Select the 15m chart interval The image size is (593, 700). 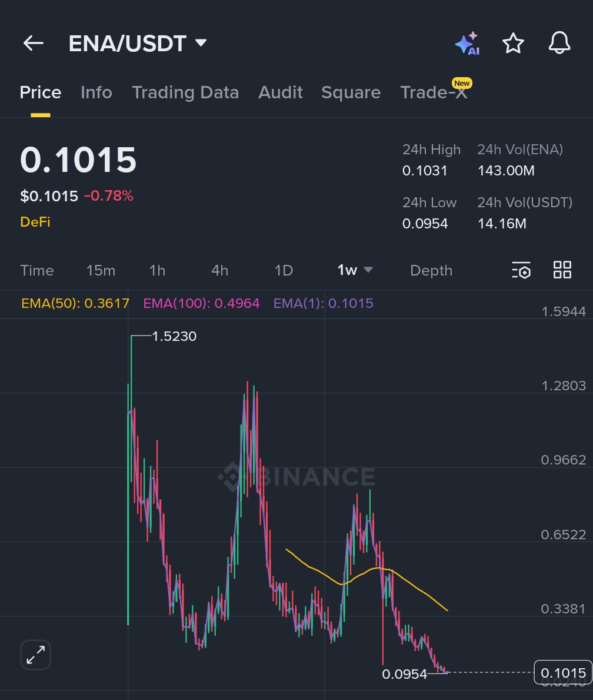(x=101, y=270)
